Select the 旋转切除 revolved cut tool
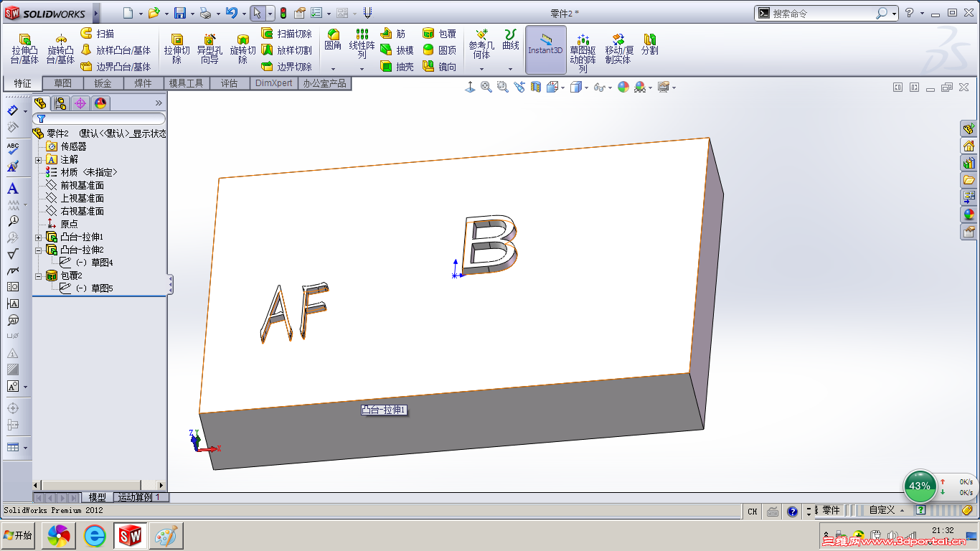 (242, 49)
